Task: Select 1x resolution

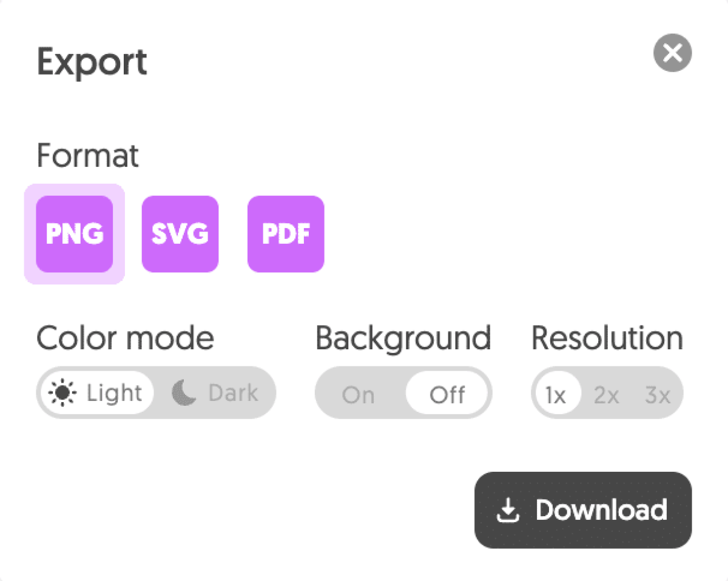Action: [x=556, y=395]
